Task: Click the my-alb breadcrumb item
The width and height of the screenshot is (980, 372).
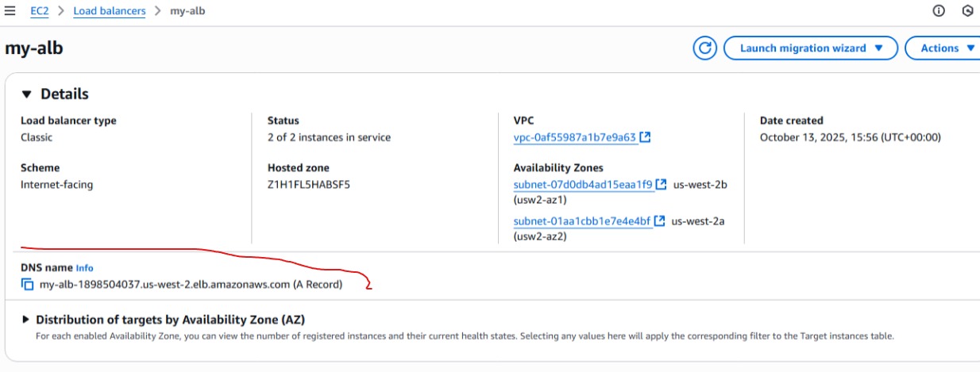Action: 187,11
